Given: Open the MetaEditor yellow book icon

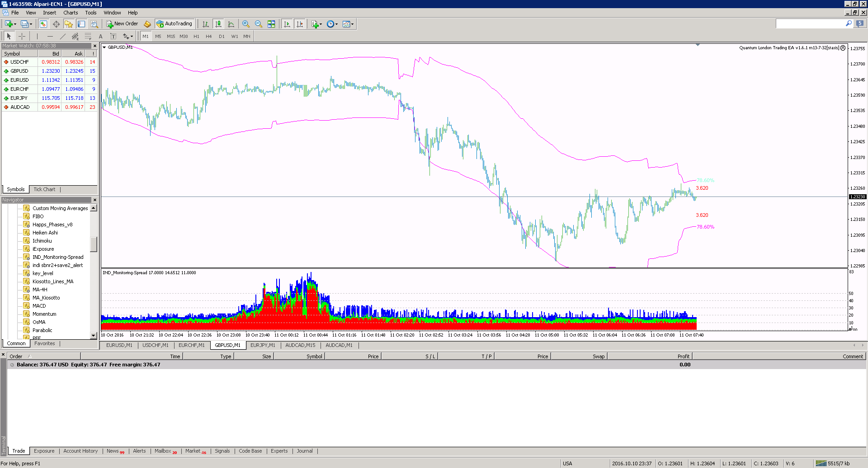Looking at the screenshot, I should (147, 24).
